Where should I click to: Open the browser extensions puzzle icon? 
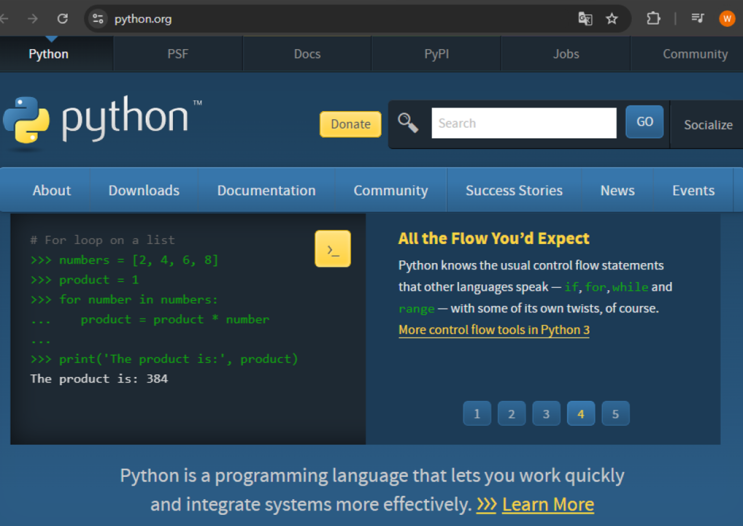pyautogui.click(x=653, y=18)
